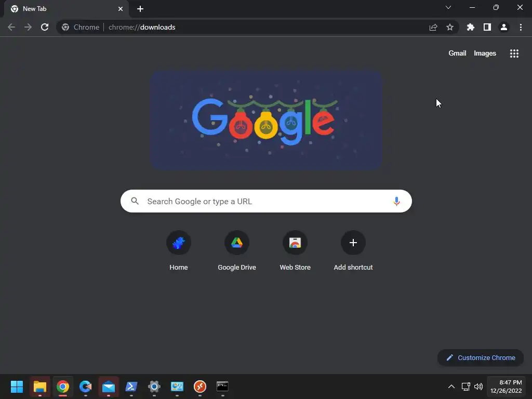532x399 pixels.
Task: Open File Explorer from the taskbar
Action: [39, 387]
